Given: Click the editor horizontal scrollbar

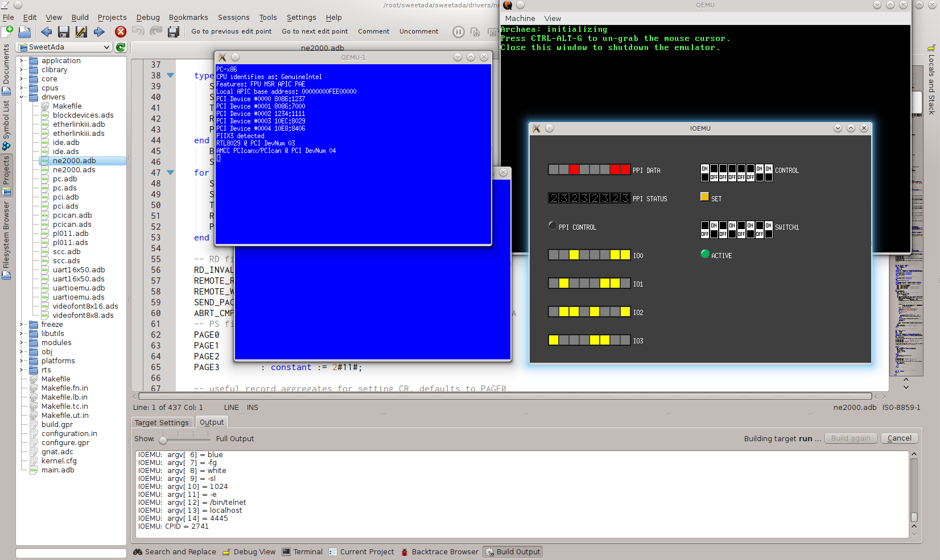Looking at the screenshot, I should [505, 396].
